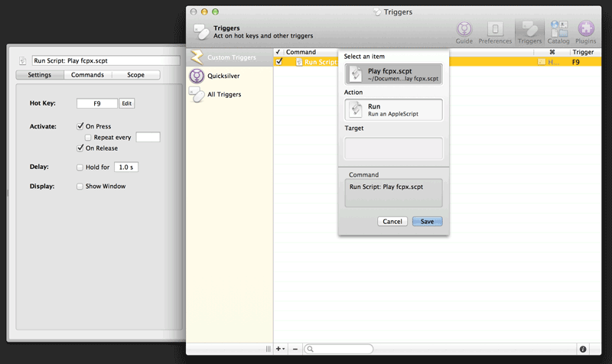This screenshot has width=612, height=364.
Task: Click the minus remove trigger button
Action: pyautogui.click(x=295, y=349)
